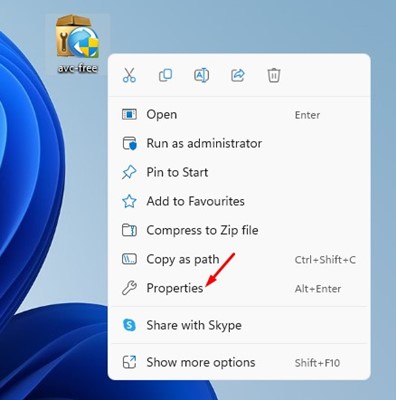Select Copy as path
Image resolution: width=396 pixels, height=400 pixels.
click(x=239, y=259)
